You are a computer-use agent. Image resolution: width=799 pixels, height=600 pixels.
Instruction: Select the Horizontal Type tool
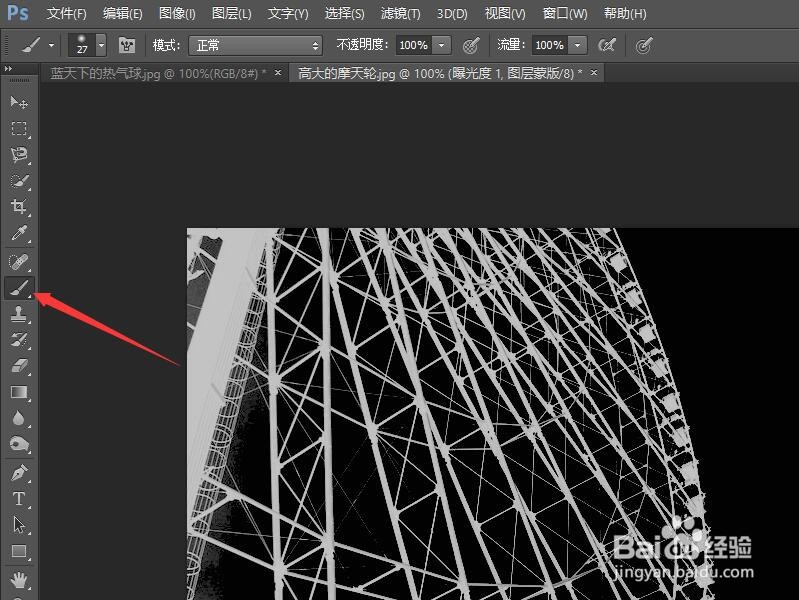click(x=19, y=499)
